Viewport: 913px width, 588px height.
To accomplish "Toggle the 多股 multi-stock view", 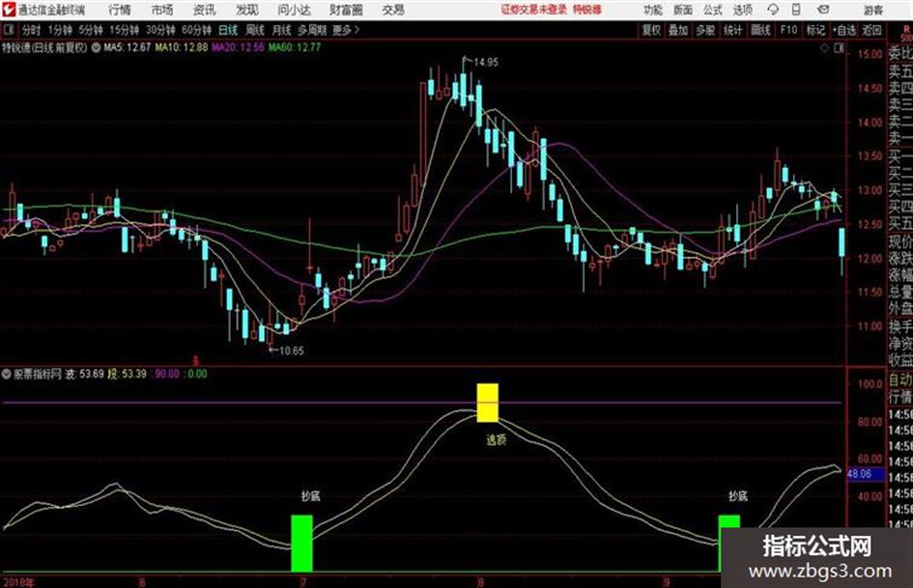I will click(705, 30).
